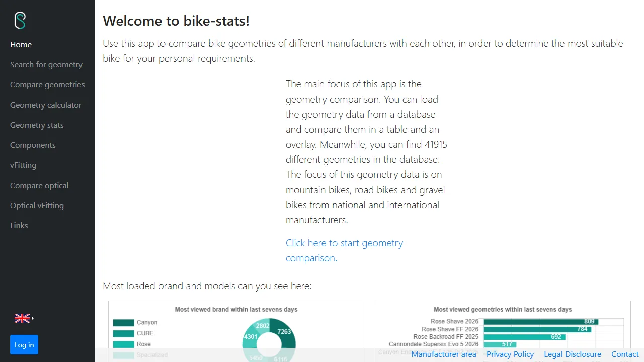Image resolution: width=644 pixels, height=362 pixels.
Task: Open Compare geometries
Action: tap(47, 84)
